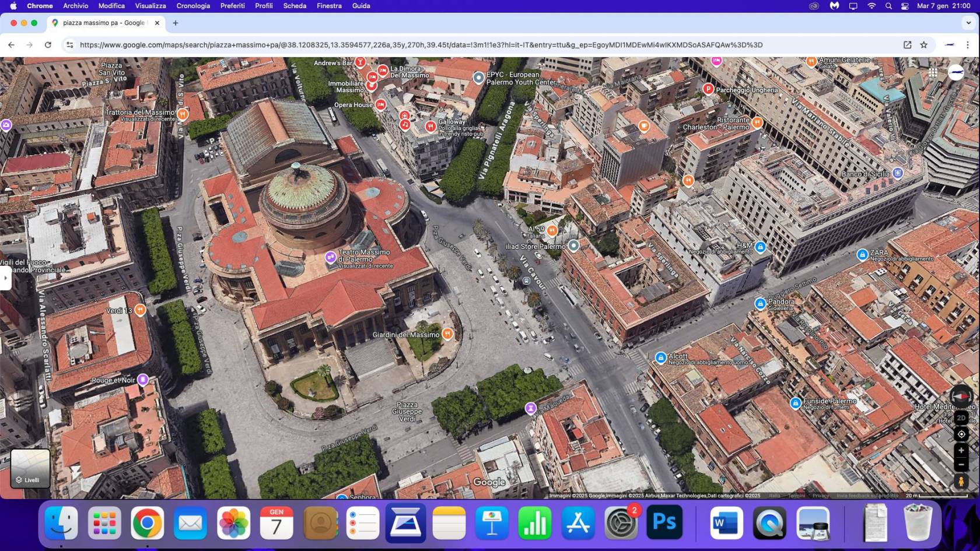The width and height of the screenshot is (980, 551).
Task: Go back to the previous page
Action: pos(11,45)
